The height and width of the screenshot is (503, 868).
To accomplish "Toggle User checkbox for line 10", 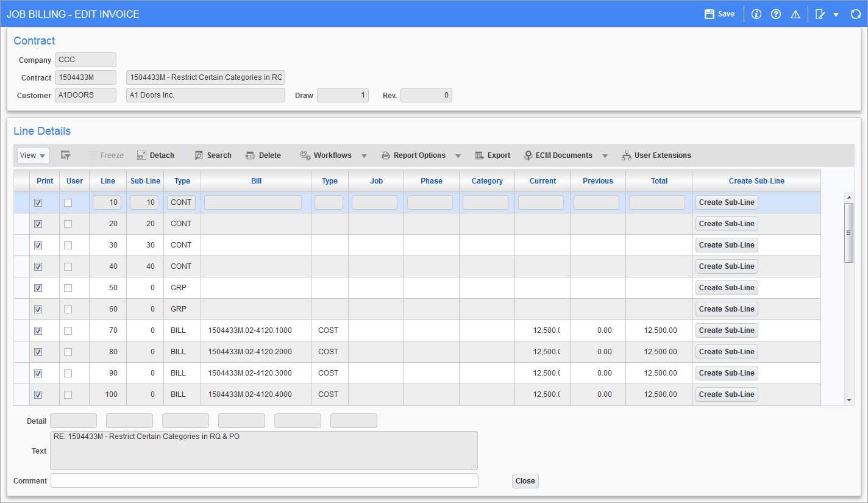I will [x=68, y=202].
